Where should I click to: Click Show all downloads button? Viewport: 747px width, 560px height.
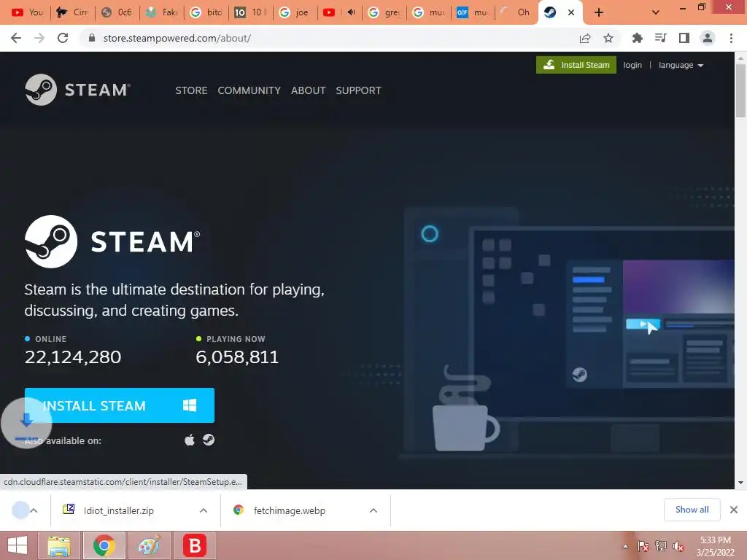pos(692,510)
